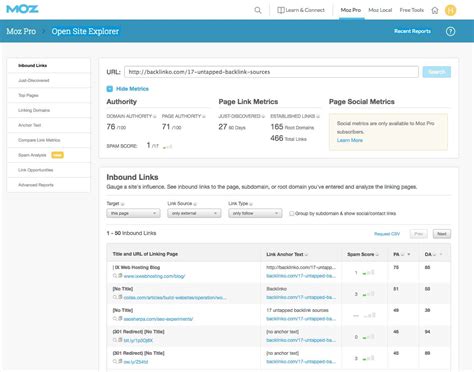Click the page icon beside ixwebhosting.com/blog link

point(120,276)
